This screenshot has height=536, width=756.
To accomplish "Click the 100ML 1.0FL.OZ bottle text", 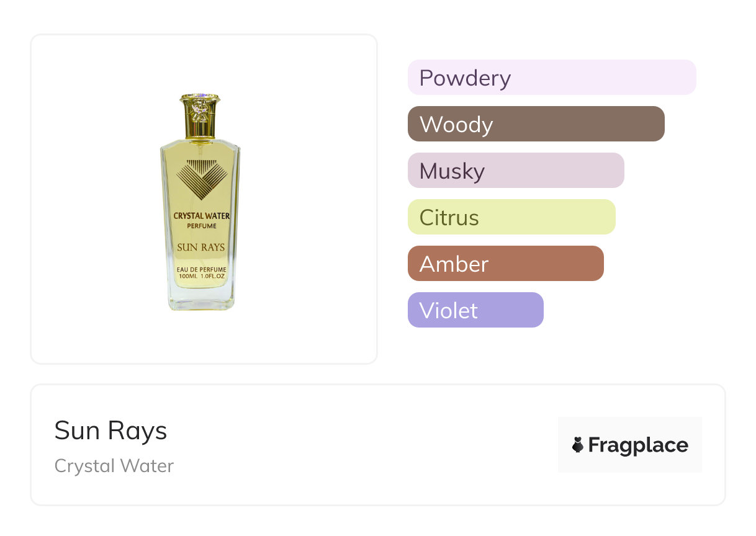I will pyautogui.click(x=200, y=276).
